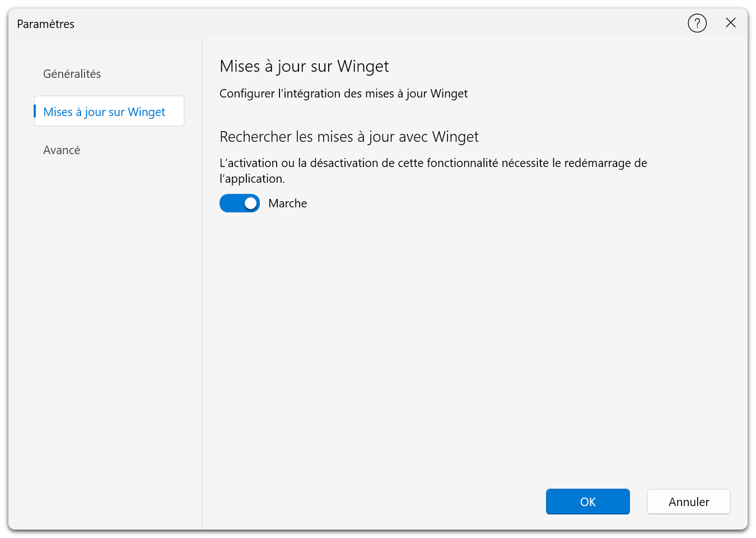
Task: Disable the Winget update search toggle
Action: (x=240, y=203)
